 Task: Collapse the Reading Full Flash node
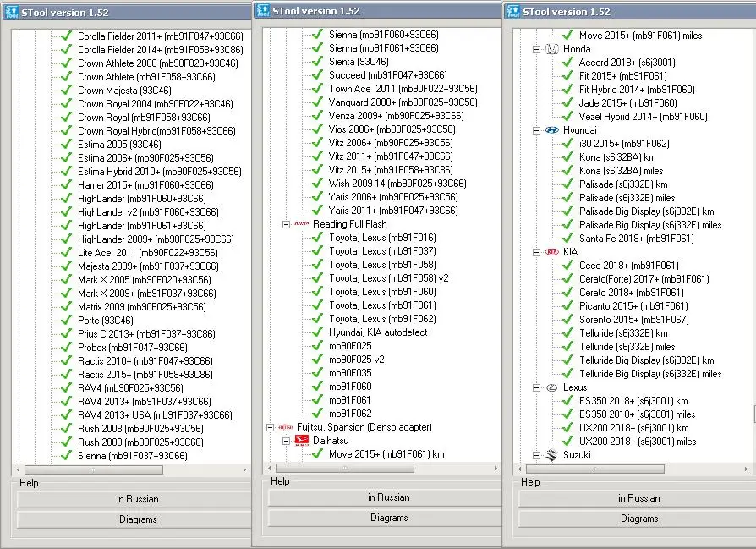pyautogui.click(x=286, y=224)
